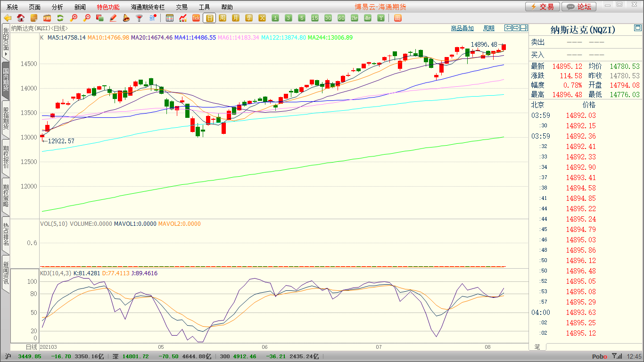This screenshot has width=644, height=362.
Task: Click the yellow notepad icon beside home
Action: coord(34,18)
